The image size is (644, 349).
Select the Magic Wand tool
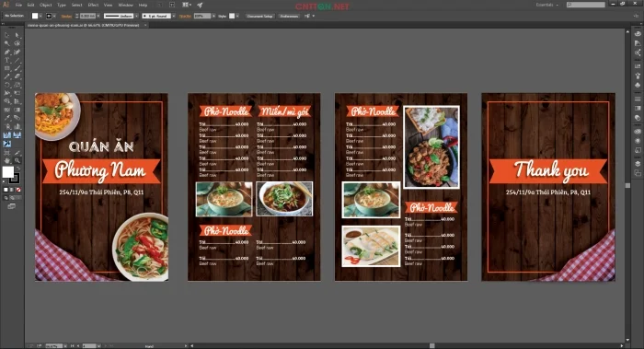7,43
